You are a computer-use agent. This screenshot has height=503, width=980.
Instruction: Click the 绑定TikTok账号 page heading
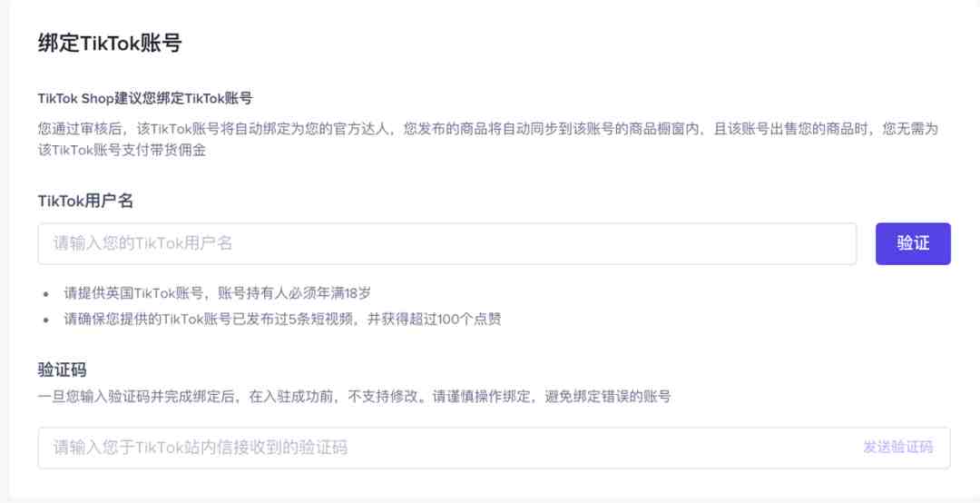coord(110,44)
